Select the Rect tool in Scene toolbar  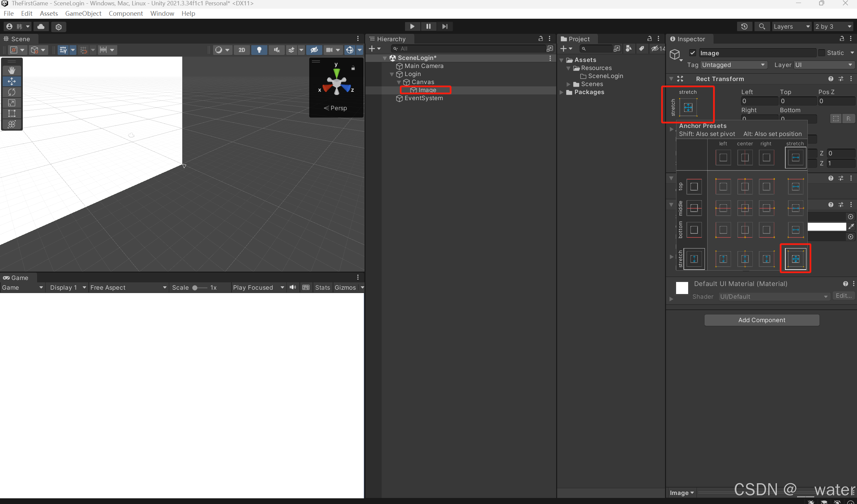click(x=12, y=114)
